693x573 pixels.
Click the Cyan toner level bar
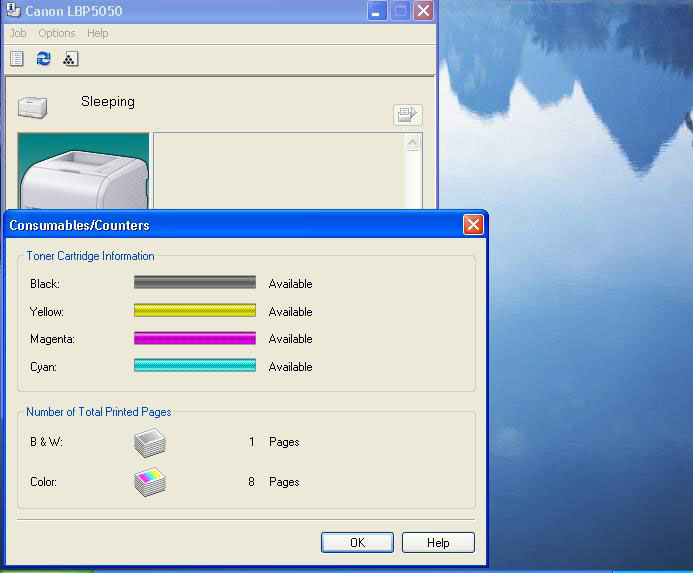pyautogui.click(x=195, y=366)
